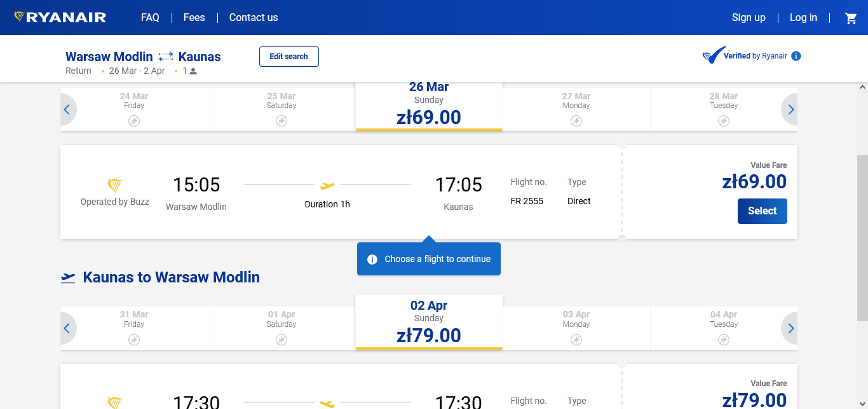Select the zł69.00 Value Fare flight
The height and width of the screenshot is (409, 868).
(x=762, y=211)
